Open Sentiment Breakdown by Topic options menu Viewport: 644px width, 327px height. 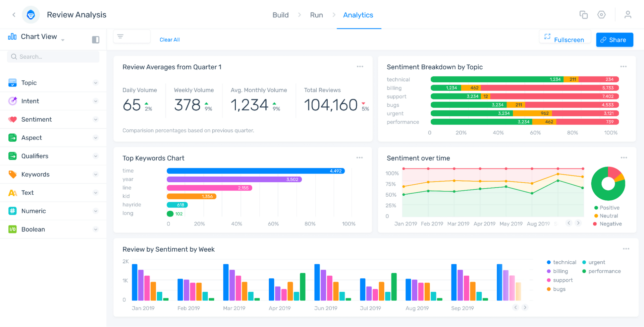click(623, 67)
